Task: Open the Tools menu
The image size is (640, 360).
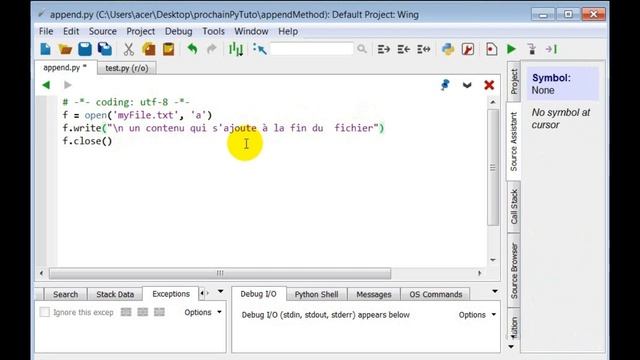Action: (213, 31)
